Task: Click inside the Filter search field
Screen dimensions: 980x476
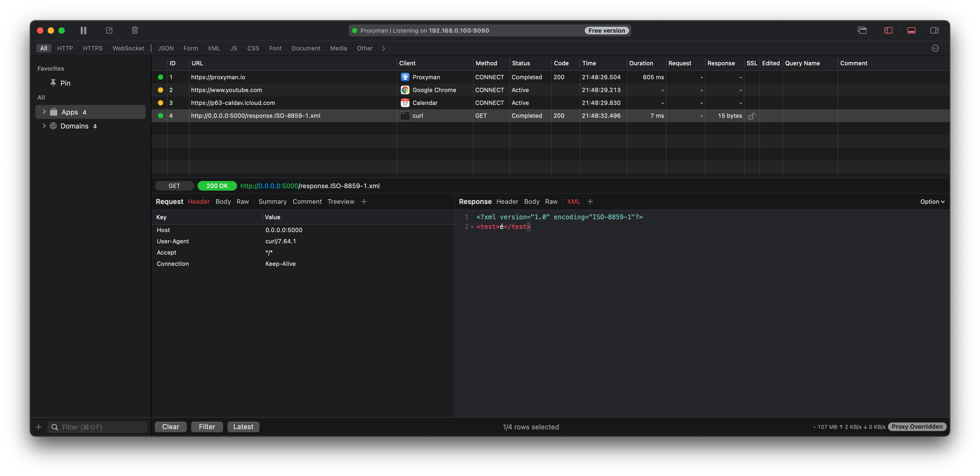Action: [x=97, y=426]
